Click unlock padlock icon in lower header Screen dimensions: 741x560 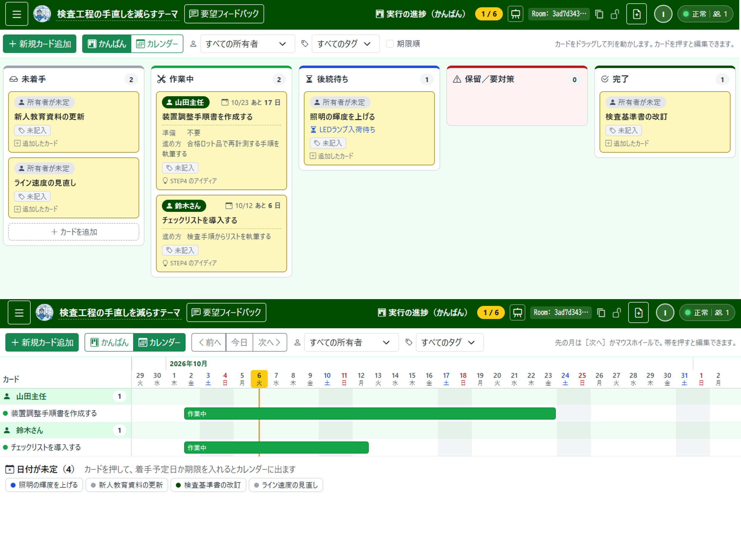pos(617,313)
